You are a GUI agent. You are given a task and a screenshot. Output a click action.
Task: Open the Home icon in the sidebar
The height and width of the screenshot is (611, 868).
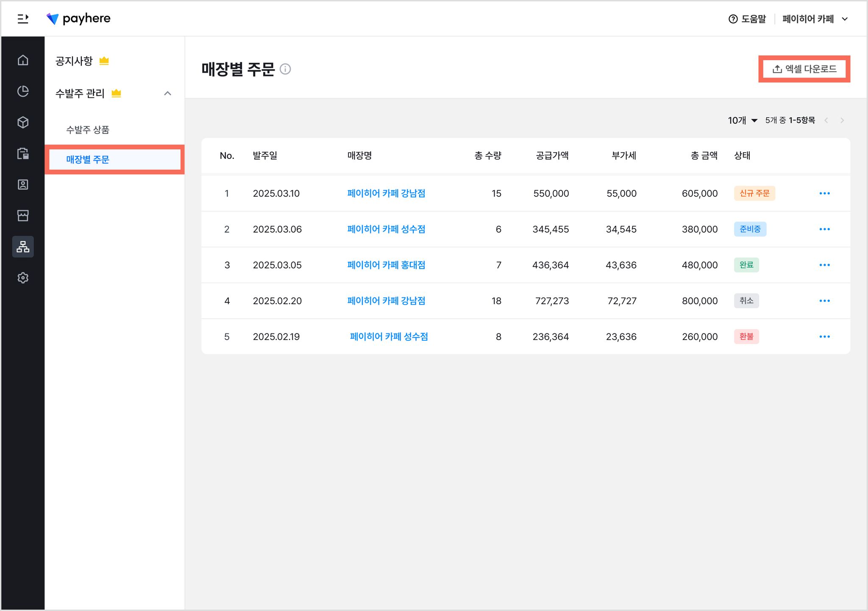pyautogui.click(x=23, y=60)
